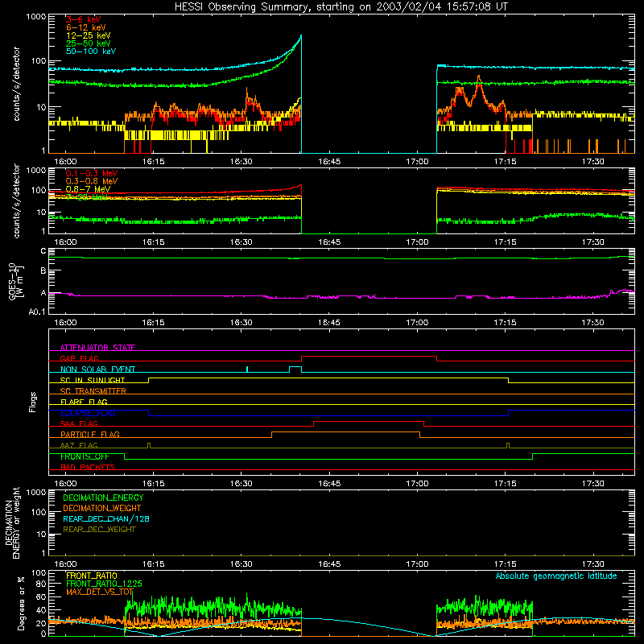The width and height of the screenshot is (644, 644).
Task: Select the 3-6 keV legend label
Action: (83, 19)
